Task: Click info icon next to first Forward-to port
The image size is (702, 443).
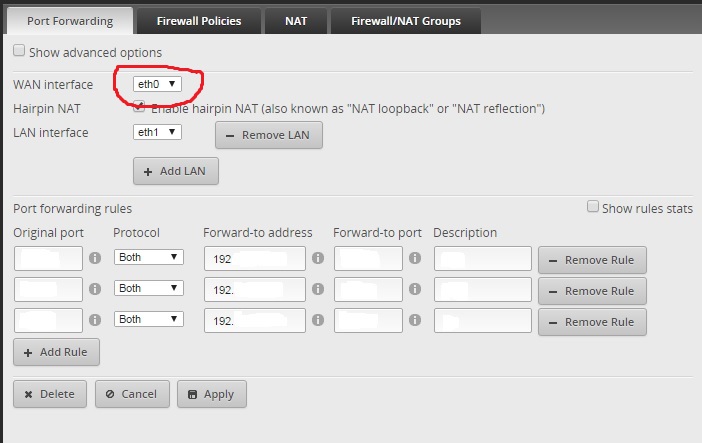Action: tap(415, 258)
